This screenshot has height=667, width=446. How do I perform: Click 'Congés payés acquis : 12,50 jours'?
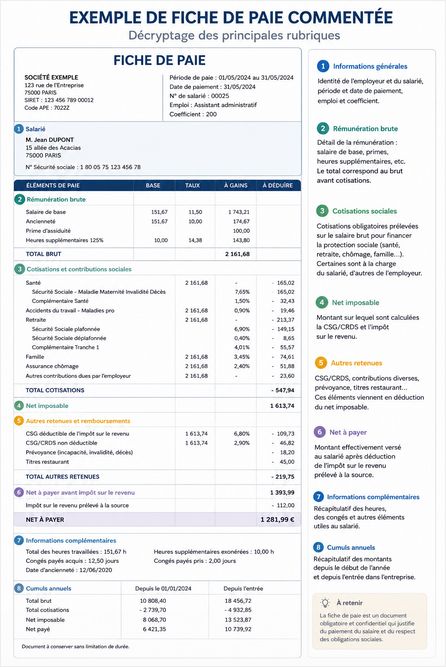click(72, 561)
